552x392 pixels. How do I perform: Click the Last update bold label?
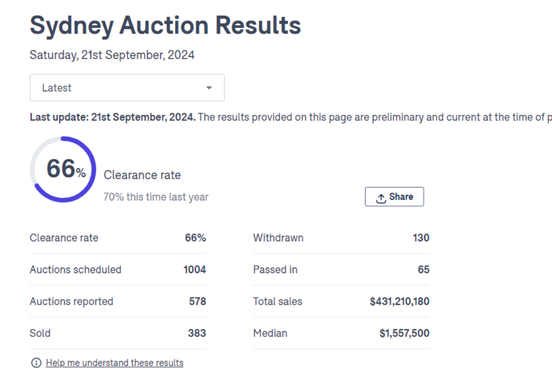click(112, 117)
